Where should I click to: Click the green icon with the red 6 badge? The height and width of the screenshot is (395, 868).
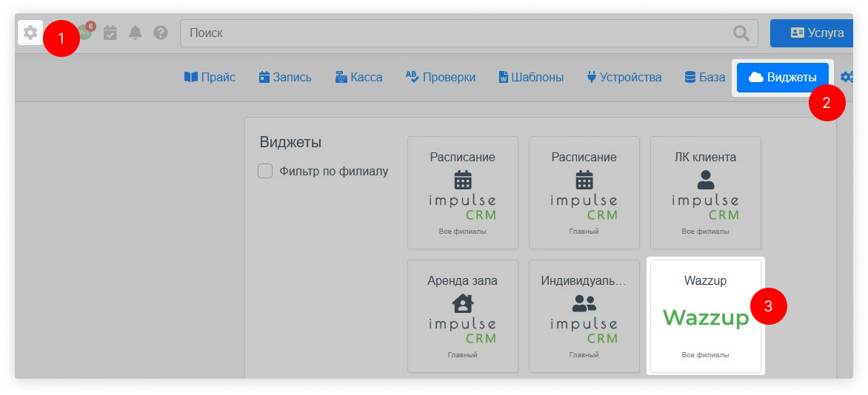(85, 33)
